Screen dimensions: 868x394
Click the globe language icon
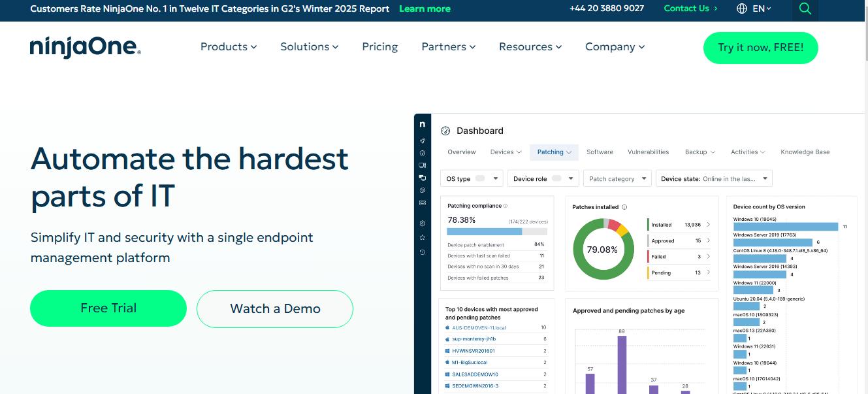point(741,8)
